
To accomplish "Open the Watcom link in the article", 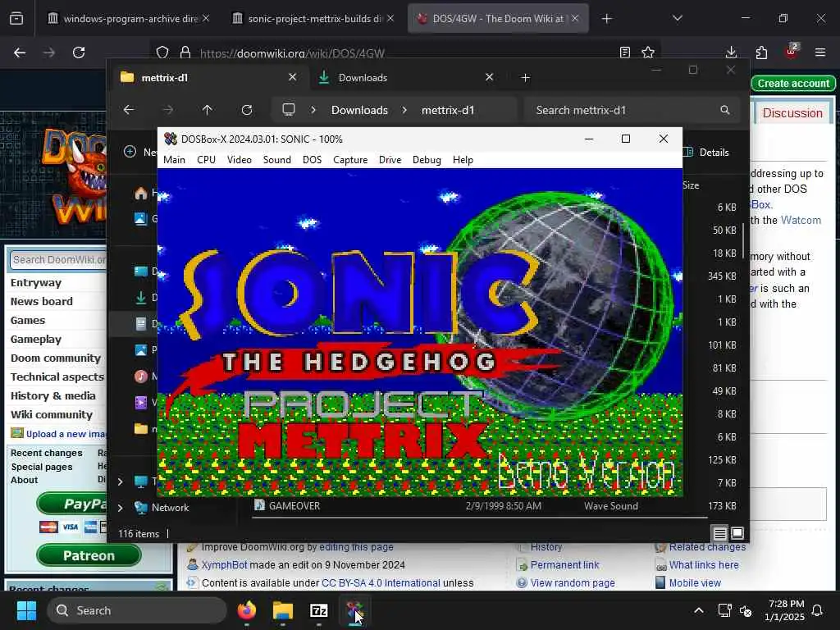I will [x=801, y=220].
